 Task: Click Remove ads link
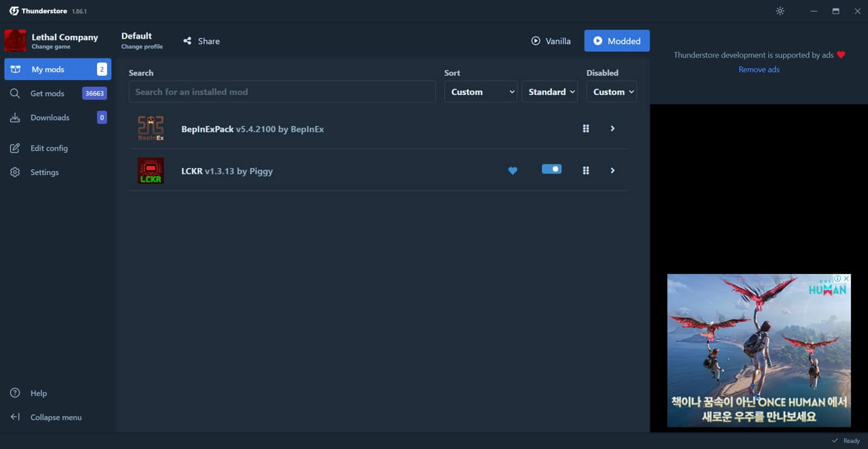pos(759,69)
